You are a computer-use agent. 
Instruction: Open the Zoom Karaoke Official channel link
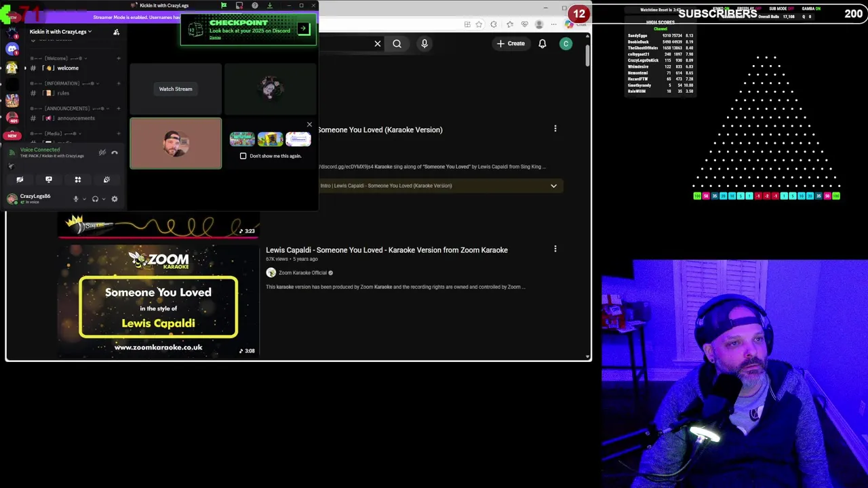click(x=302, y=272)
